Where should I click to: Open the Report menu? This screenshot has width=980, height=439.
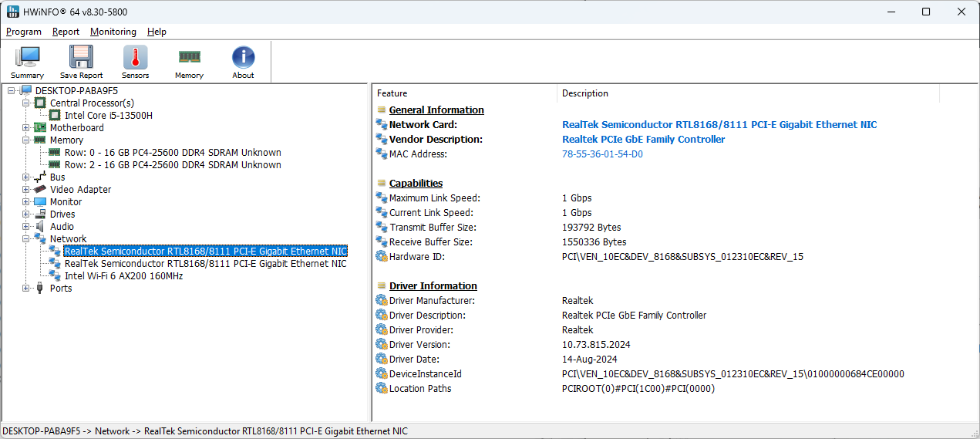pyautogui.click(x=66, y=32)
